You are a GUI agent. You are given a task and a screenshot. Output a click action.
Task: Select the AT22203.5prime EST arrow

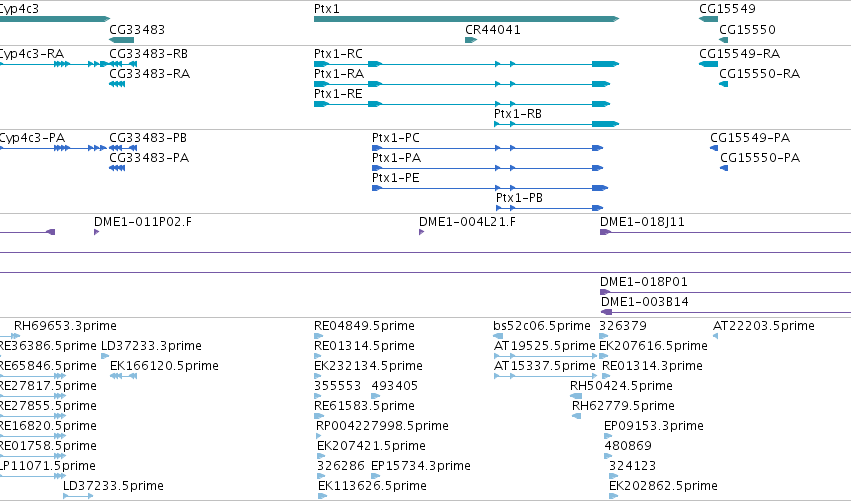point(715,336)
